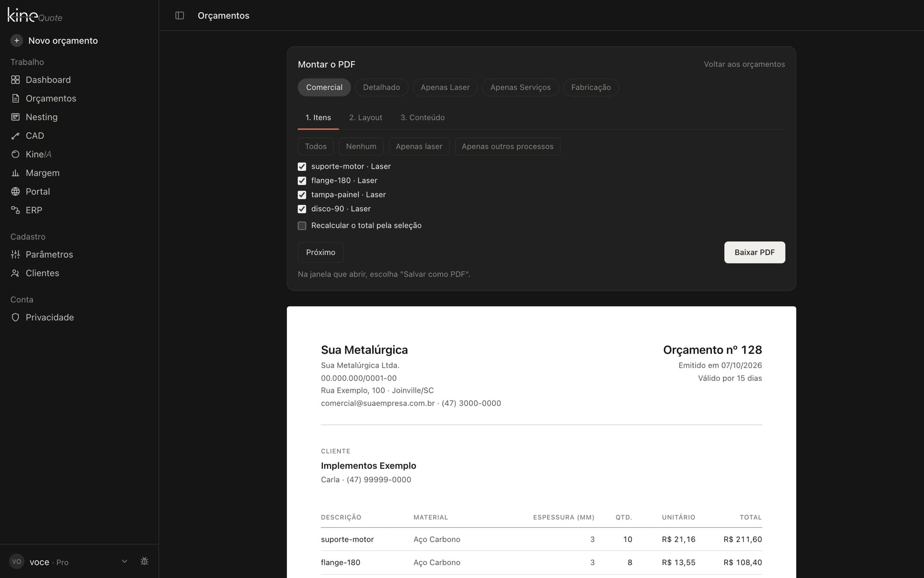The width and height of the screenshot is (924, 578).
Task: Click the Nesting icon in sidebar
Action: click(x=15, y=117)
